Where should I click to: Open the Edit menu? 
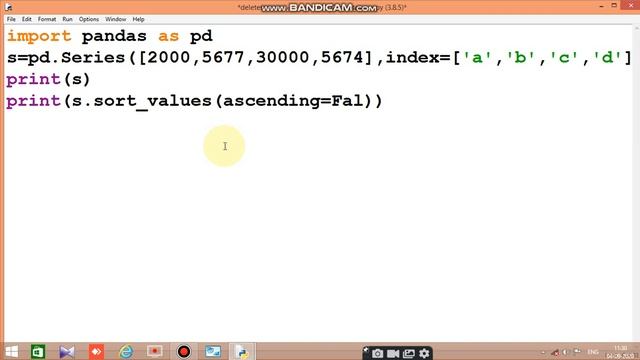(x=27, y=19)
